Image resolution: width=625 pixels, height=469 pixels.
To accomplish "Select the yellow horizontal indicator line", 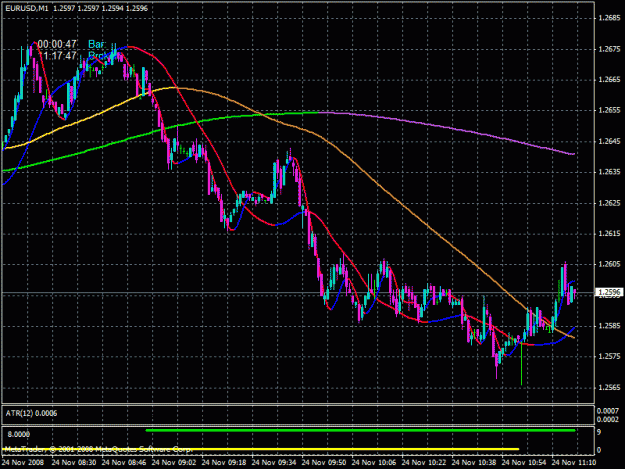I will (261, 449).
